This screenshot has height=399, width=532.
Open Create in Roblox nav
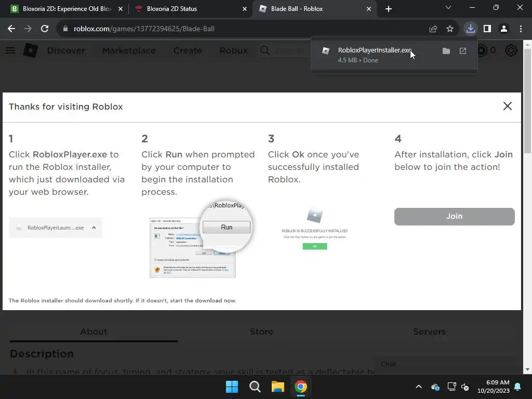point(188,50)
